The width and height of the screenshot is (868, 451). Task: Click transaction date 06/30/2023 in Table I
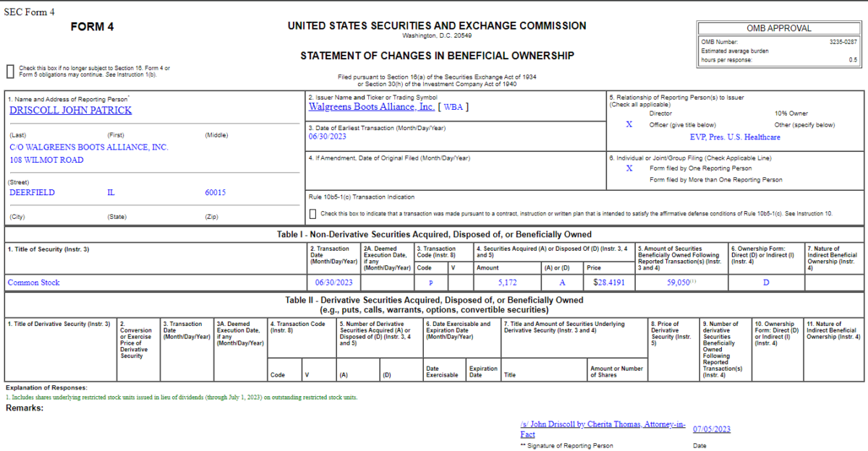tap(334, 283)
